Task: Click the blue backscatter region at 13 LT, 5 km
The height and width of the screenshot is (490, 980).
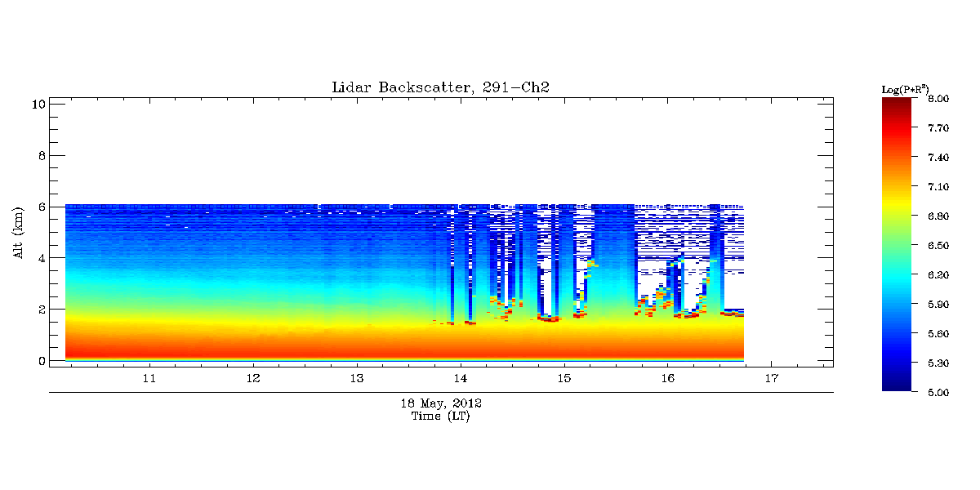Action: [x=357, y=232]
